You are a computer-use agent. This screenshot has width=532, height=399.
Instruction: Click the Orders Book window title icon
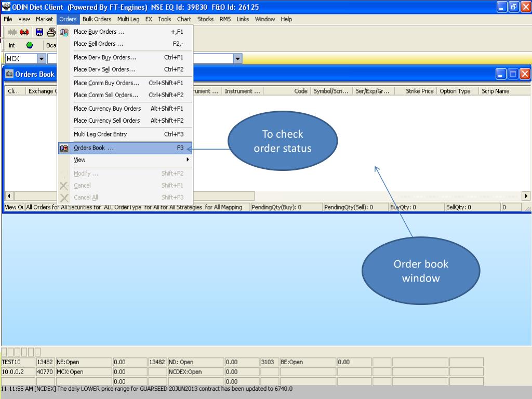coord(9,74)
